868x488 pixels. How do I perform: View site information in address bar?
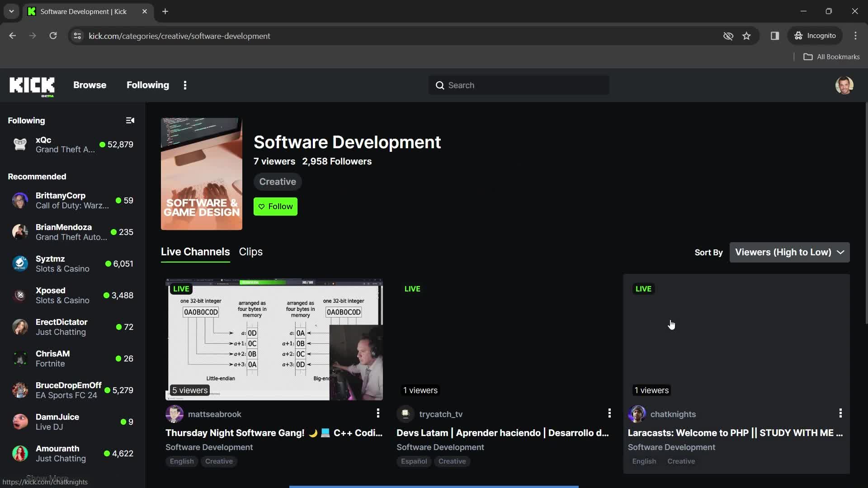(77, 36)
